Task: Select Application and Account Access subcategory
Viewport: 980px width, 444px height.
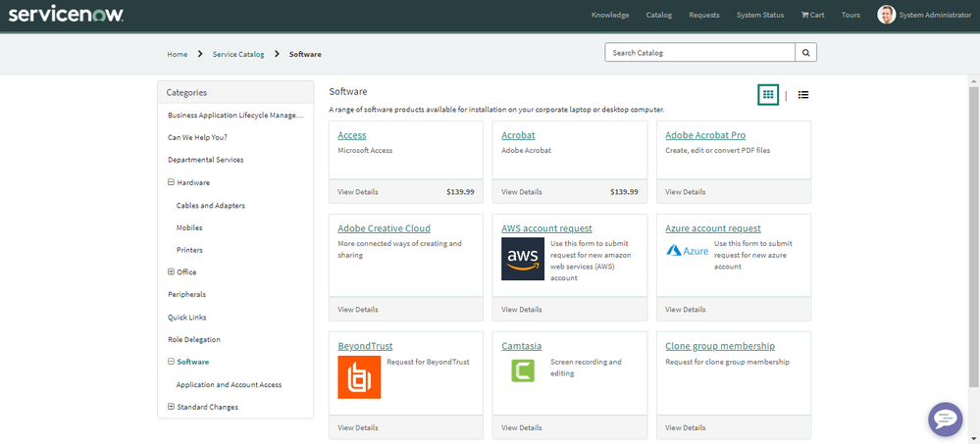Action: pos(229,384)
